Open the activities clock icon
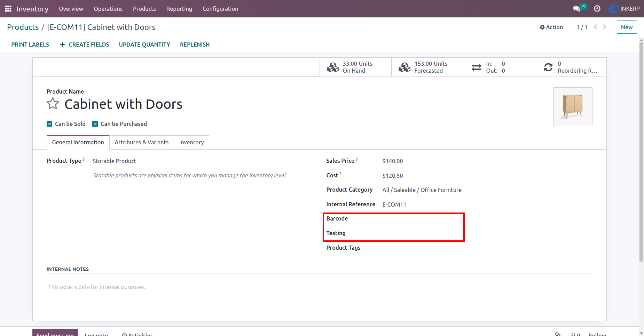Image resolution: width=644 pixels, height=336 pixels. (x=597, y=9)
